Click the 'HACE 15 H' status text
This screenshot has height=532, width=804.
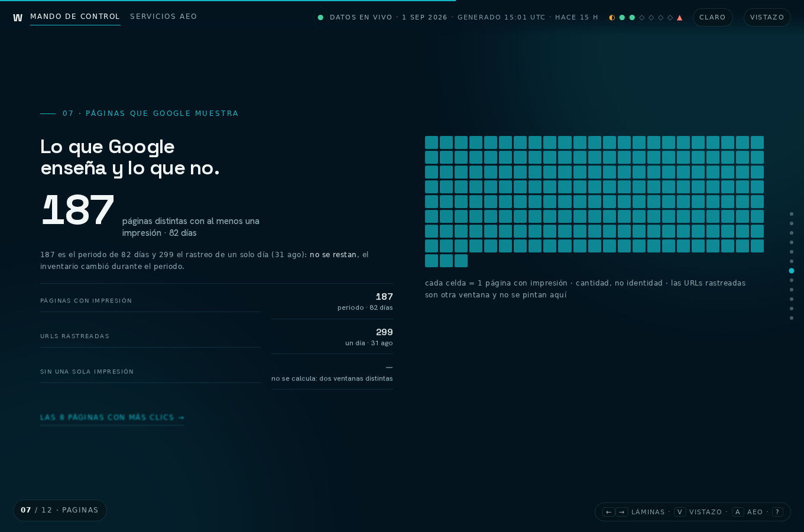click(x=577, y=18)
